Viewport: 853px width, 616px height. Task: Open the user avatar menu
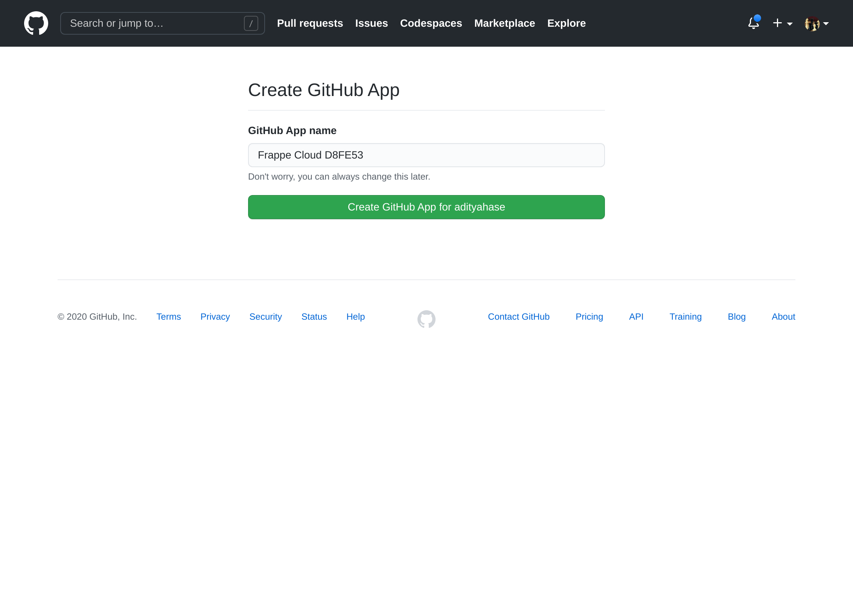[x=816, y=23]
